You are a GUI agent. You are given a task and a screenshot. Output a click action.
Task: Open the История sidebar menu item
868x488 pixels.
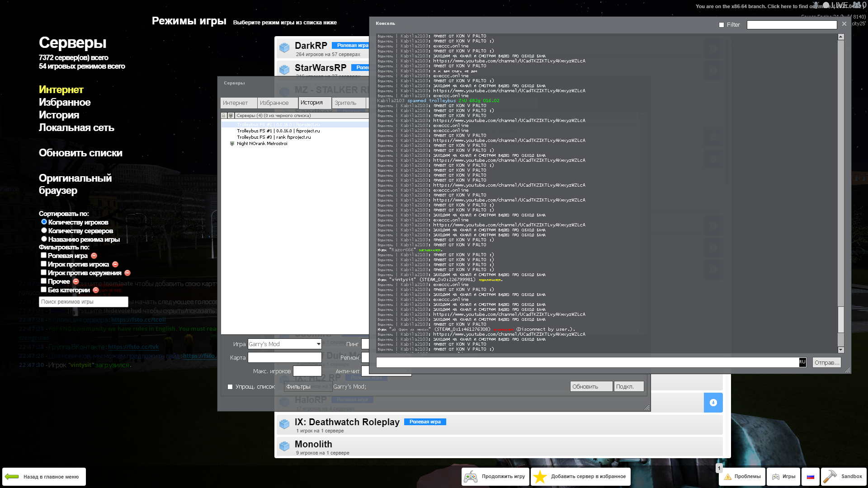click(59, 115)
